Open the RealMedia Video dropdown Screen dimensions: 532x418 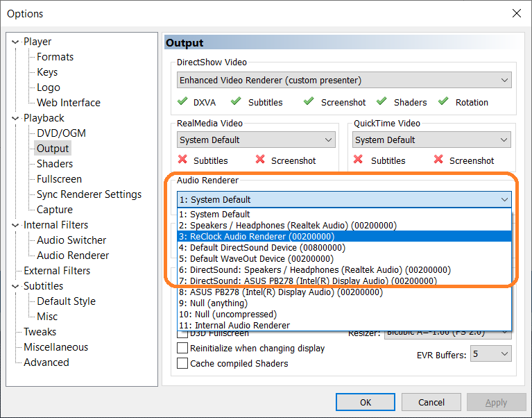256,140
